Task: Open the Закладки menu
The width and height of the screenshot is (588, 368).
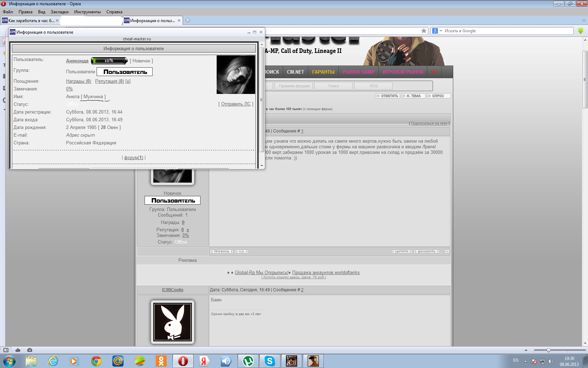Action: tap(59, 12)
